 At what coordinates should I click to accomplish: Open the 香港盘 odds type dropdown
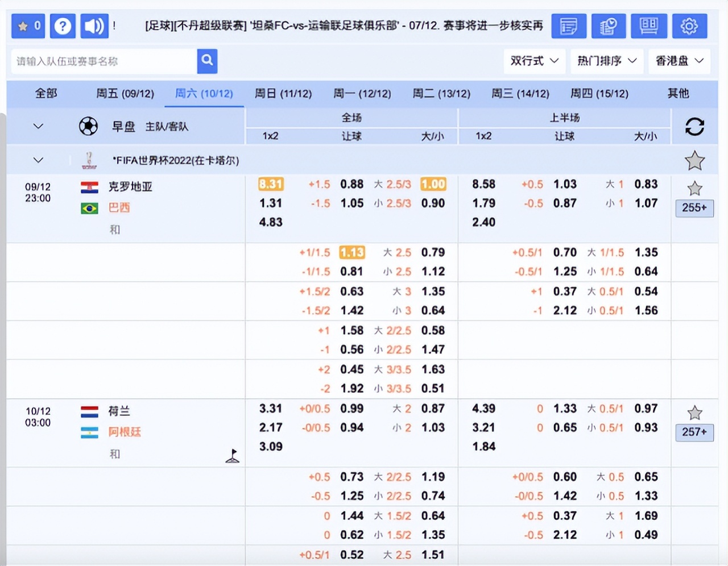679,61
